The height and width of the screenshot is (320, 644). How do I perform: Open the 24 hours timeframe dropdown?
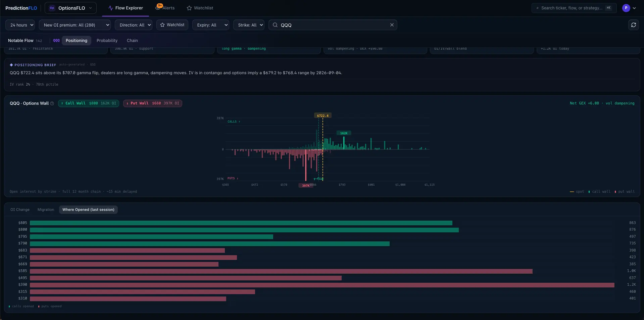click(20, 25)
